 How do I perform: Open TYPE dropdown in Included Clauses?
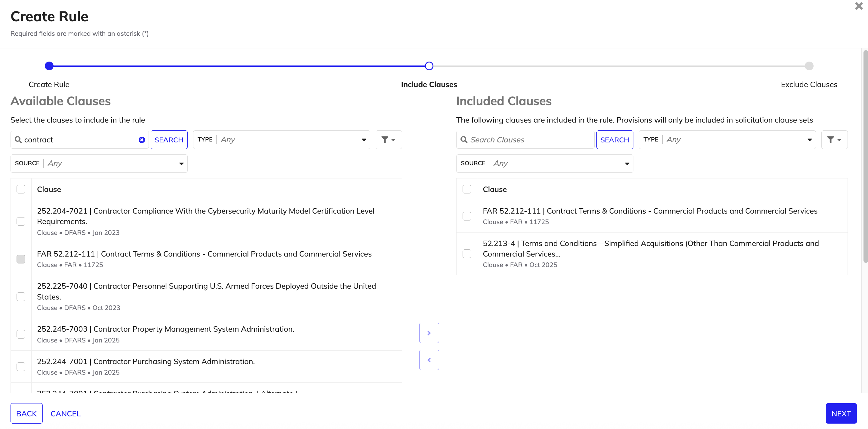click(727, 140)
